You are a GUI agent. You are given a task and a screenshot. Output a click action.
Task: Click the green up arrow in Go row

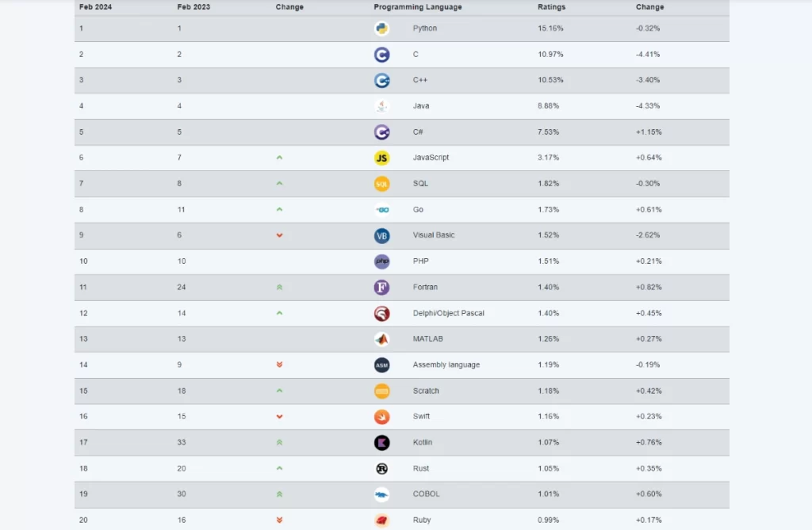(x=279, y=210)
